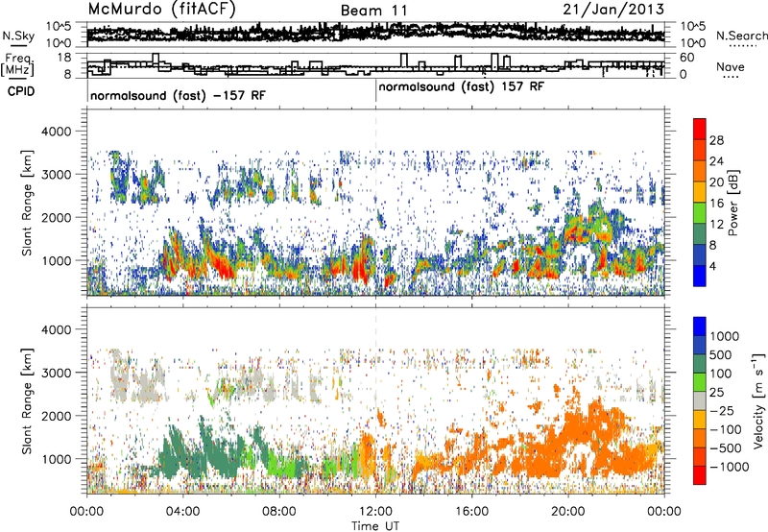Click the 16:00 time axis label
Viewport: 768px width, 532px height.
tap(471, 512)
